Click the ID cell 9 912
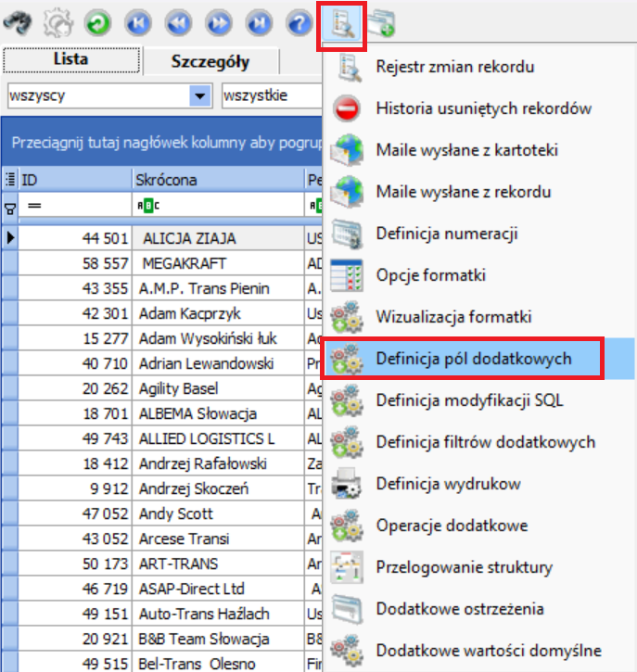The height and width of the screenshot is (672, 637). [75, 488]
